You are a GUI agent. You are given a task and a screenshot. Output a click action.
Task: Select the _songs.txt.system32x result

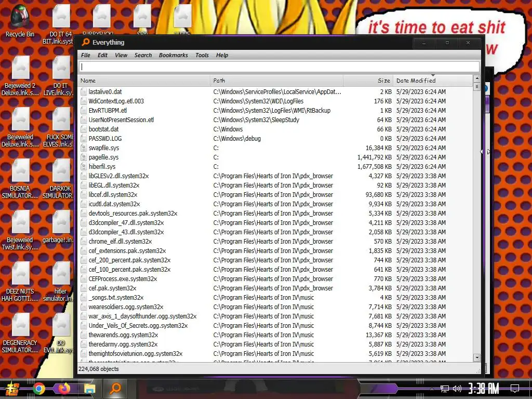(x=116, y=298)
